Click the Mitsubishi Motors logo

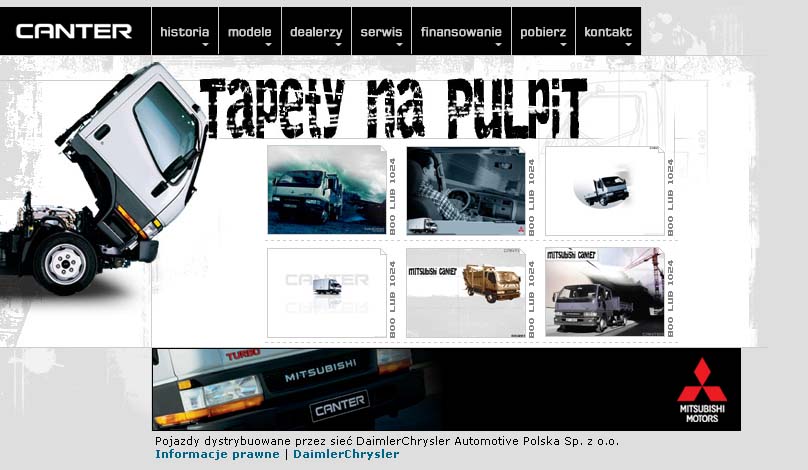(x=702, y=390)
